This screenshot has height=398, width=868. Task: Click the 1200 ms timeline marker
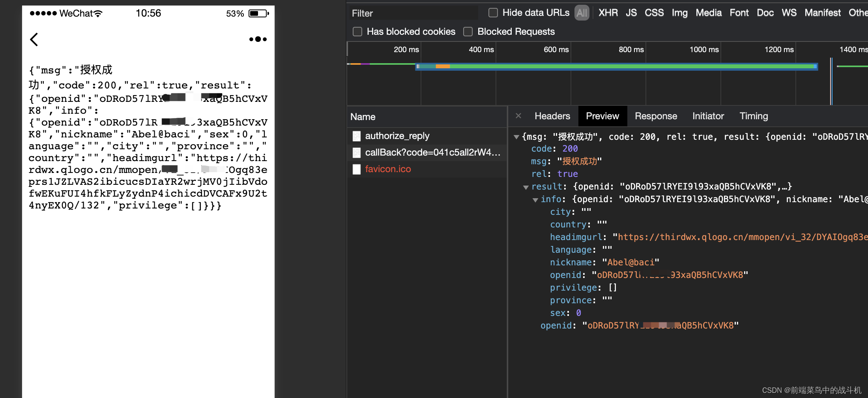coord(779,50)
